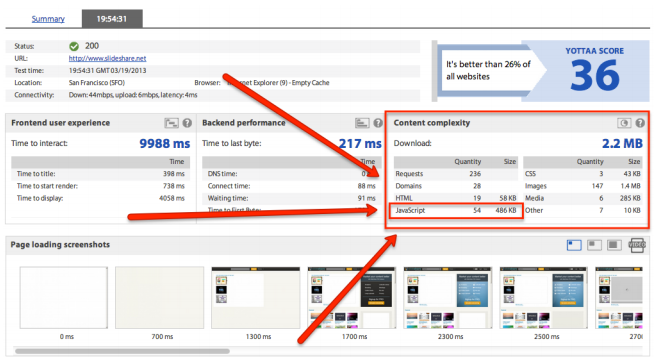Click the Frontend user experience help icon
This screenshot has height=362, width=657.
tap(187, 123)
